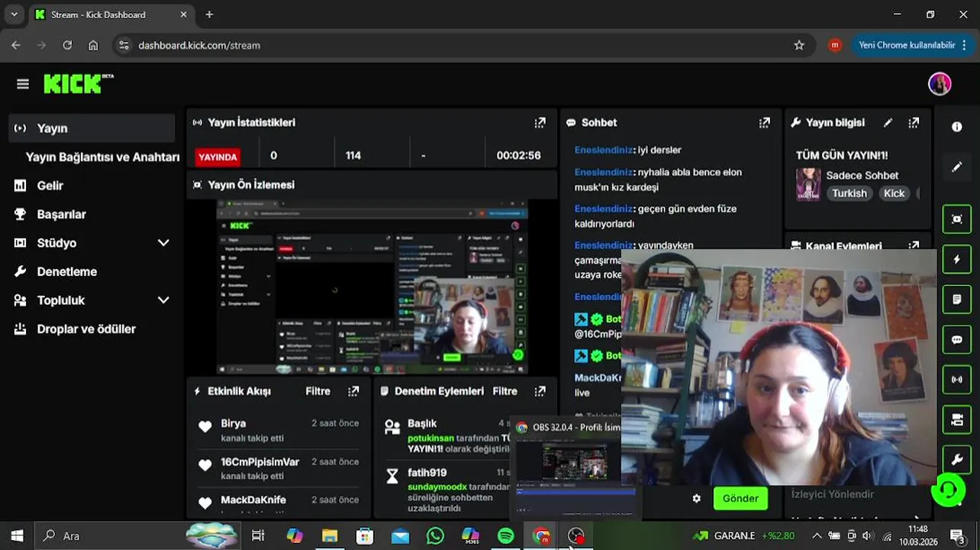Open OBS Studio from the taskbar
980x550 pixels.
[x=576, y=535]
